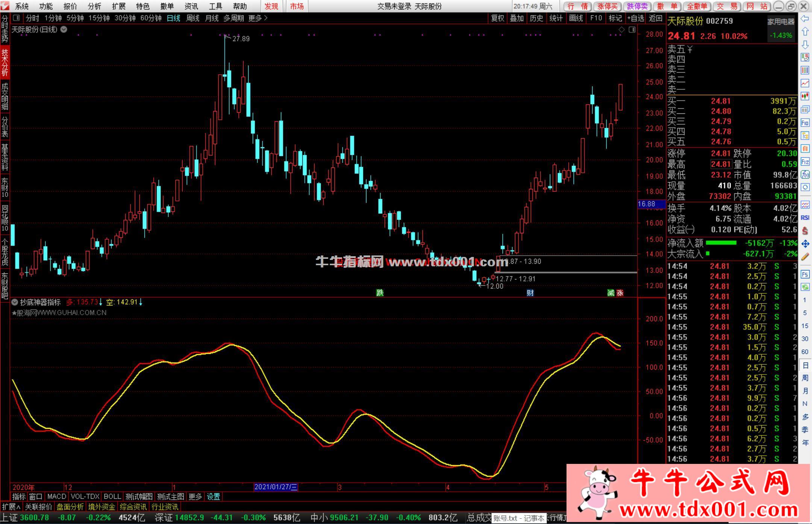Select the 周 period in right sidebar
Image resolution: width=812 pixels, height=524 pixels.
point(805,378)
